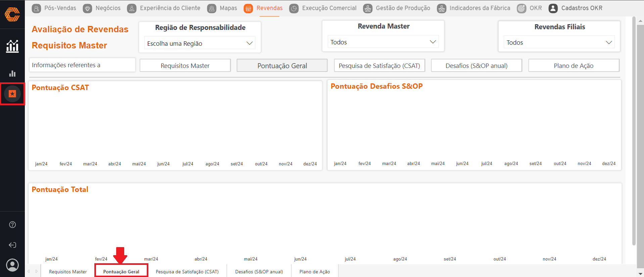
Task: Open the chart analytics icon in sidebar
Action: [12, 46]
